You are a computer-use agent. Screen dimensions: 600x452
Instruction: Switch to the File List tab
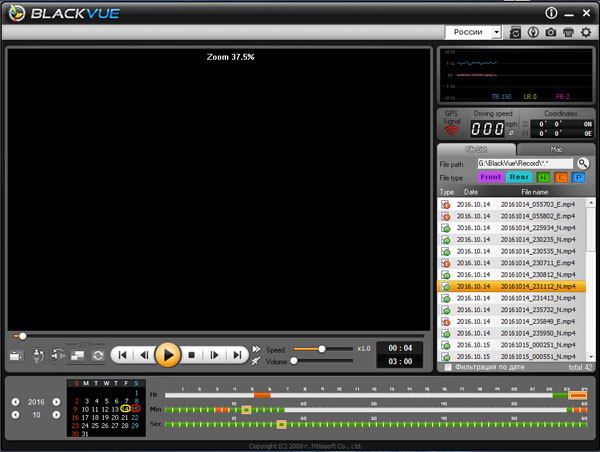(x=476, y=149)
